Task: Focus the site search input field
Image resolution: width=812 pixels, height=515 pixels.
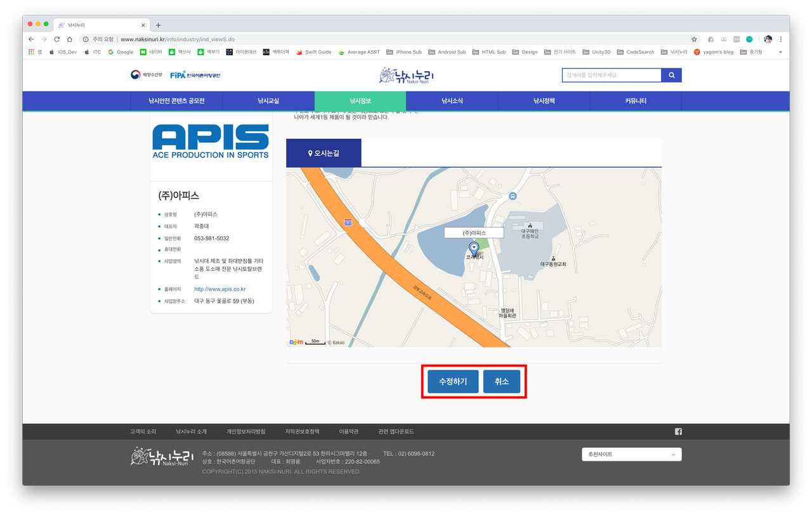Action: coord(611,75)
